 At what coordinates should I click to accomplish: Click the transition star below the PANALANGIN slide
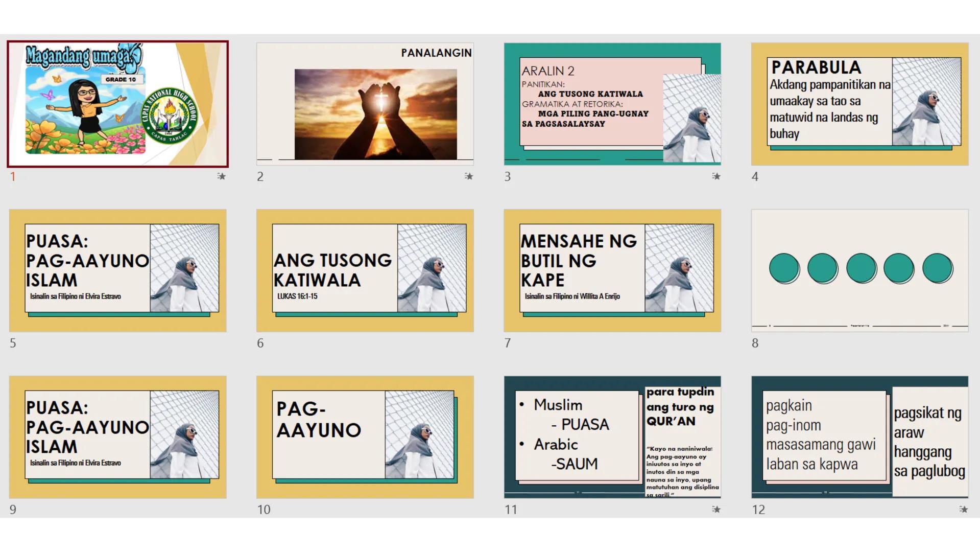(x=468, y=176)
